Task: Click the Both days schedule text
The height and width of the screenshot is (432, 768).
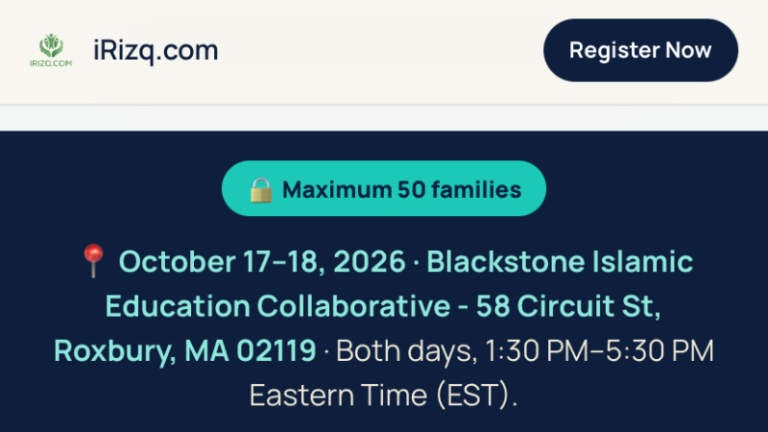Action: [x=406, y=351]
